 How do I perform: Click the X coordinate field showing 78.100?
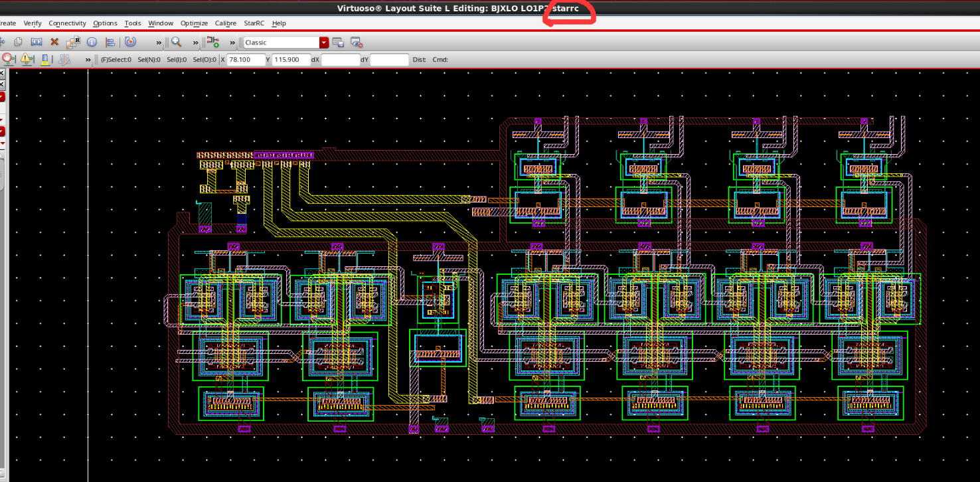point(246,59)
